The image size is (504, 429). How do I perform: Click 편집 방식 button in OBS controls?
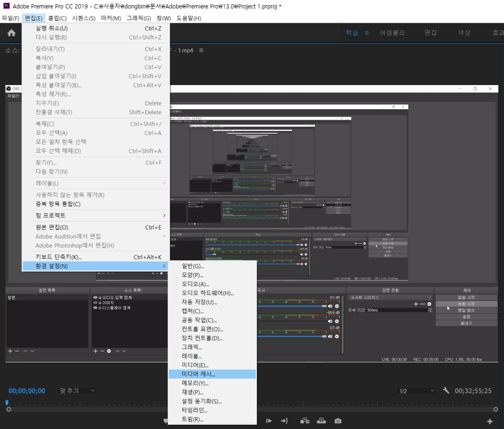click(x=466, y=310)
